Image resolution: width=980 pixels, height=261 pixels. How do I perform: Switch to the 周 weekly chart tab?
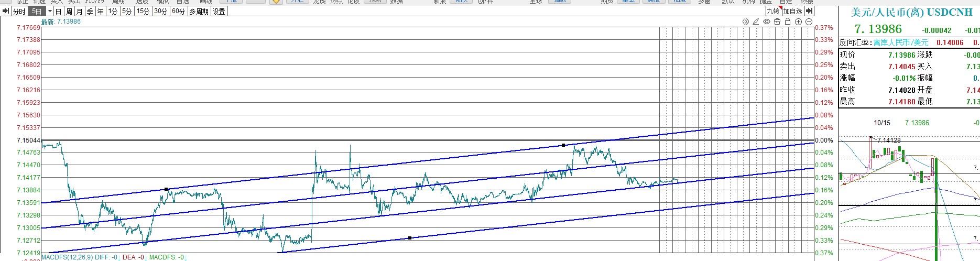(69, 11)
